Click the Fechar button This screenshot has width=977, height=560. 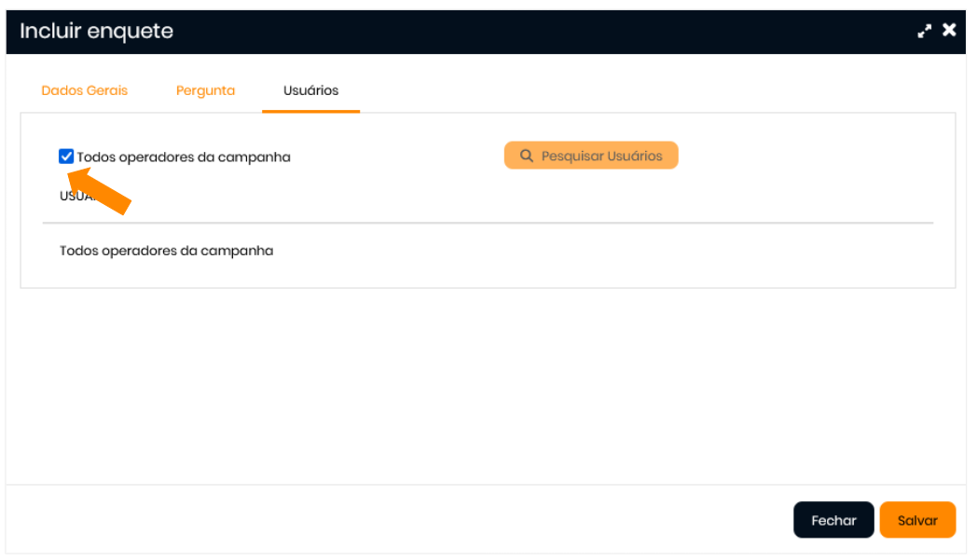pyautogui.click(x=833, y=520)
